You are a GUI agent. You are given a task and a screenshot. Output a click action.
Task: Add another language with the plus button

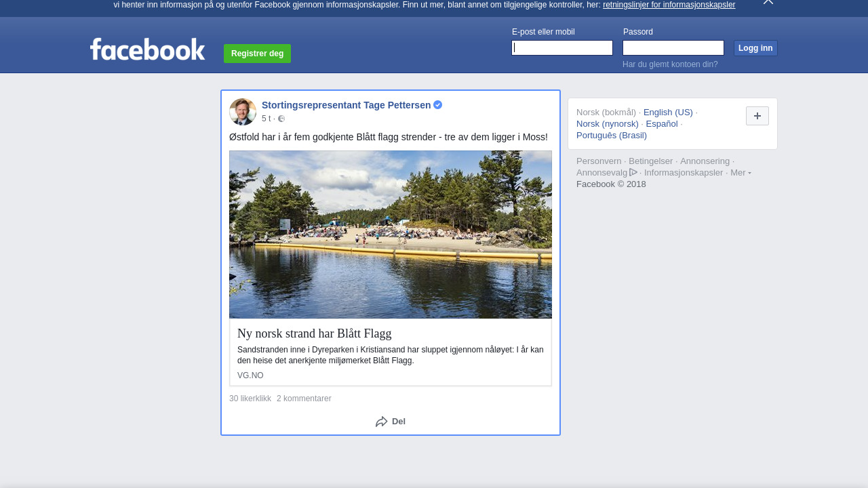point(757,116)
